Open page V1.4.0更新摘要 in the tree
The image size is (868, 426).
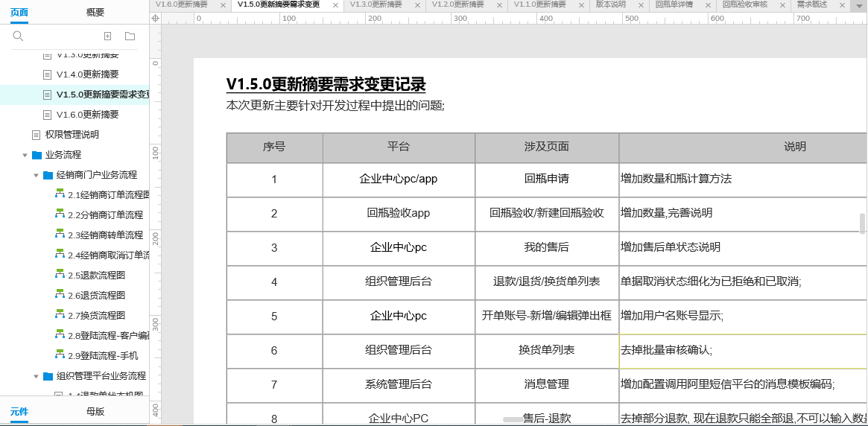click(x=87, y=74)
